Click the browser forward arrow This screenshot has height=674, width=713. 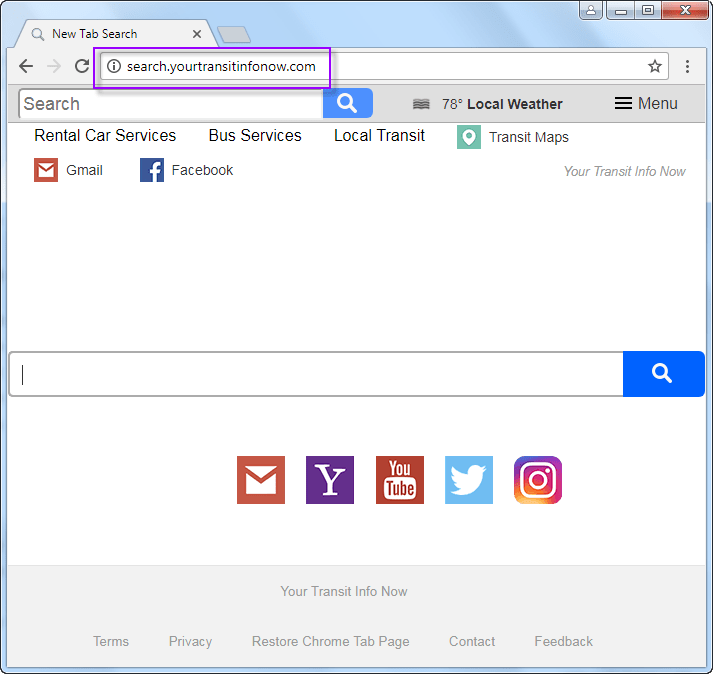(54, 66)
